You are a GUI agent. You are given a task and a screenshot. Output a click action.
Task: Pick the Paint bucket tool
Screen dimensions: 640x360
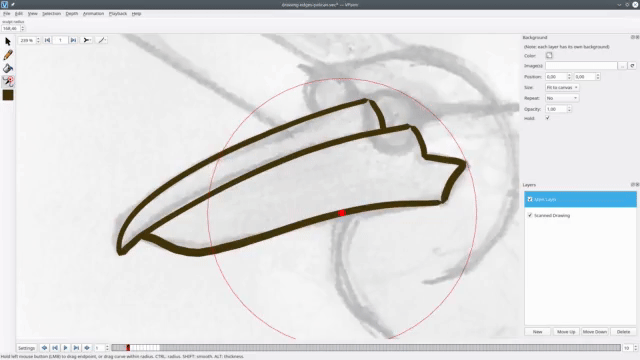[8, 68]
